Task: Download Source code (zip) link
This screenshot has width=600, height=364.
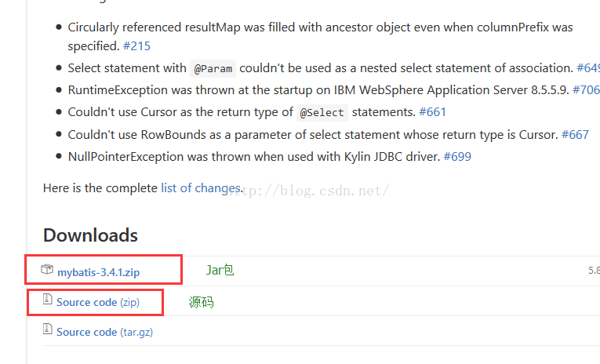Action: (x=98, y=302)
